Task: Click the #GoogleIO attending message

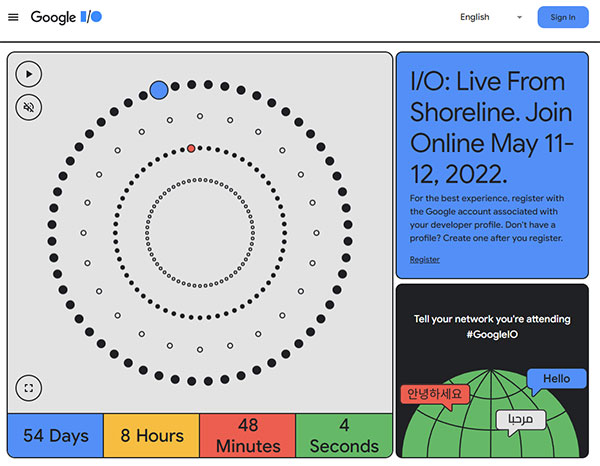Action: [492, 327]
